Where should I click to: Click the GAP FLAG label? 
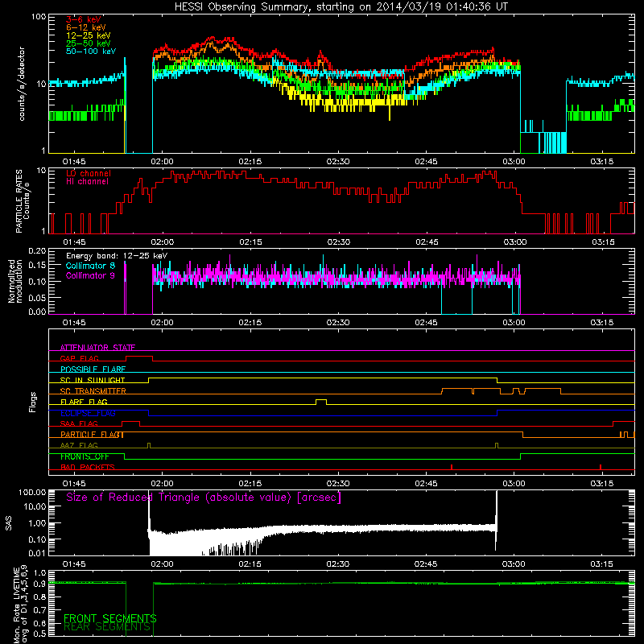click(79, 358)
